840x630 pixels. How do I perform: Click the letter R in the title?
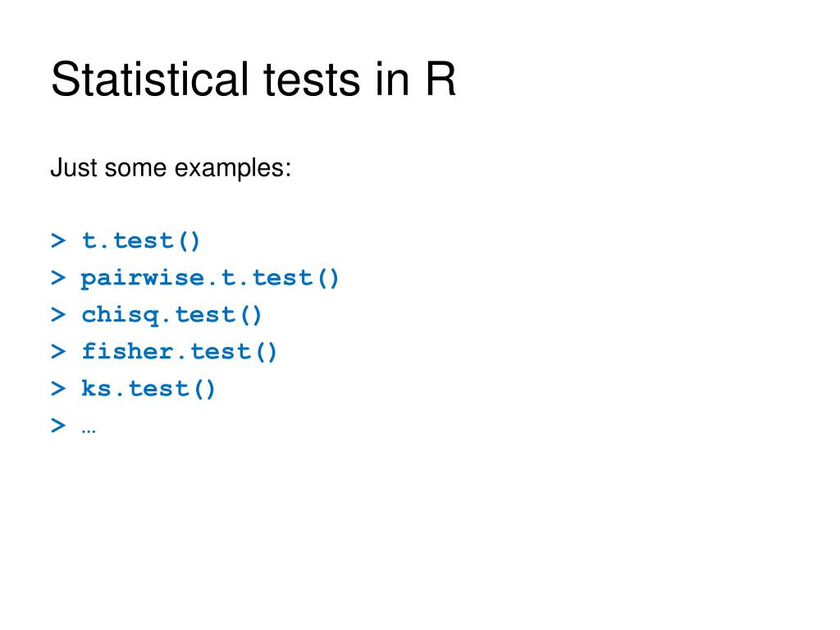(441, 80)
